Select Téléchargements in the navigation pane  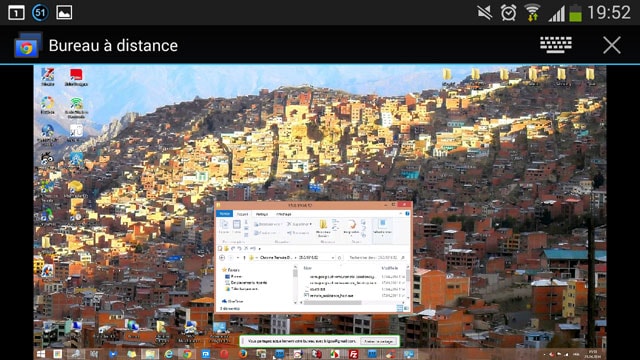[x=242, y=289]
